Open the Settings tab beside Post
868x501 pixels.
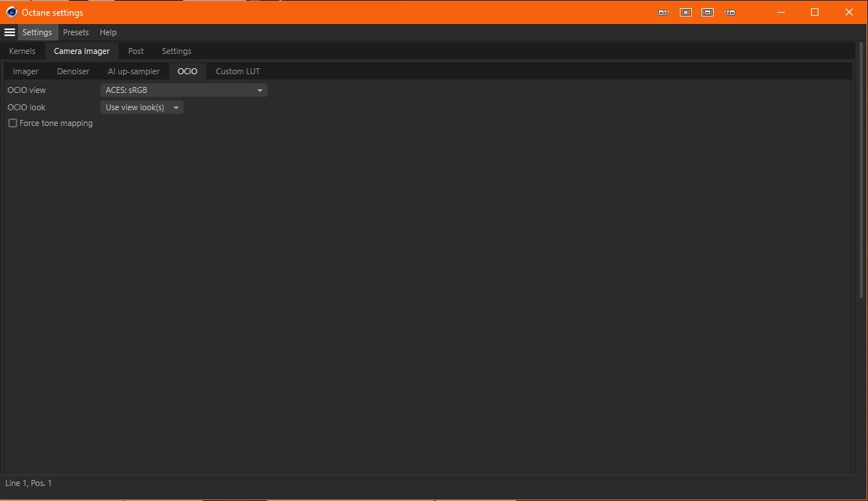coord(177,51)
